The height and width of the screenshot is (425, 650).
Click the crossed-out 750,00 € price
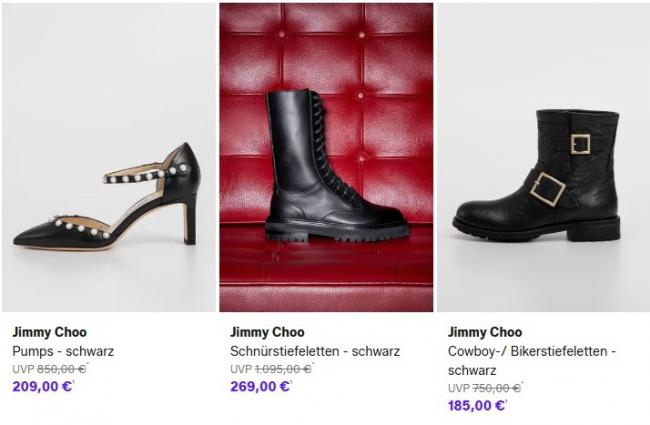click(x=497, y=388)
